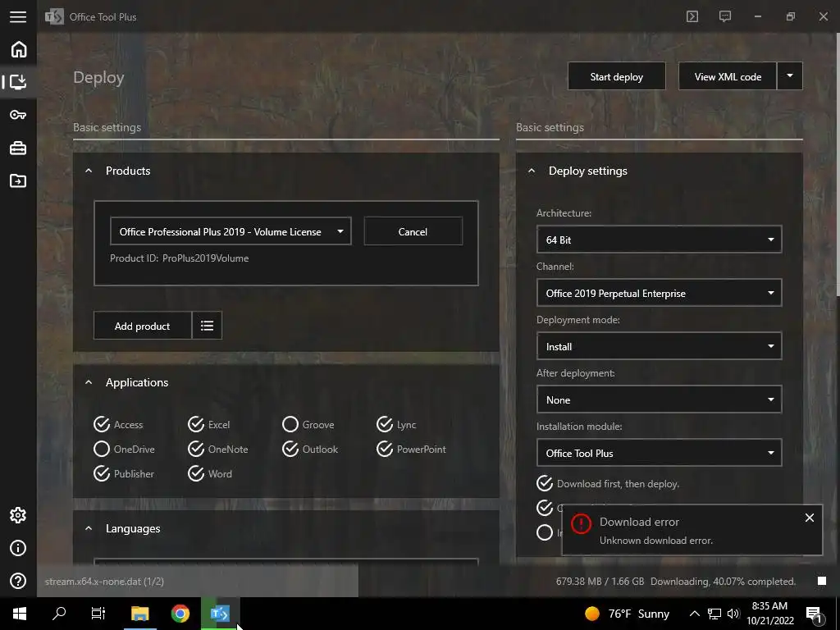Click the weather 76°F Sunny widget
The image size is (840, 630).
point(628,614)
